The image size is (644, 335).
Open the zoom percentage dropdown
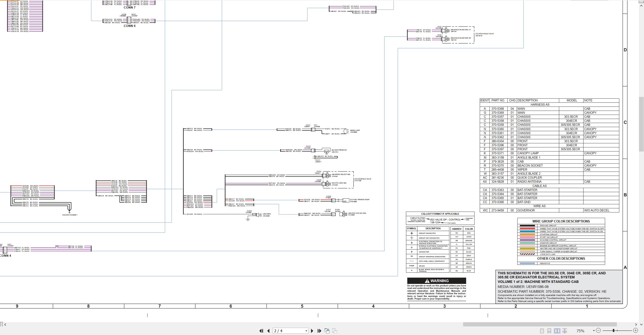click(594, 331)
